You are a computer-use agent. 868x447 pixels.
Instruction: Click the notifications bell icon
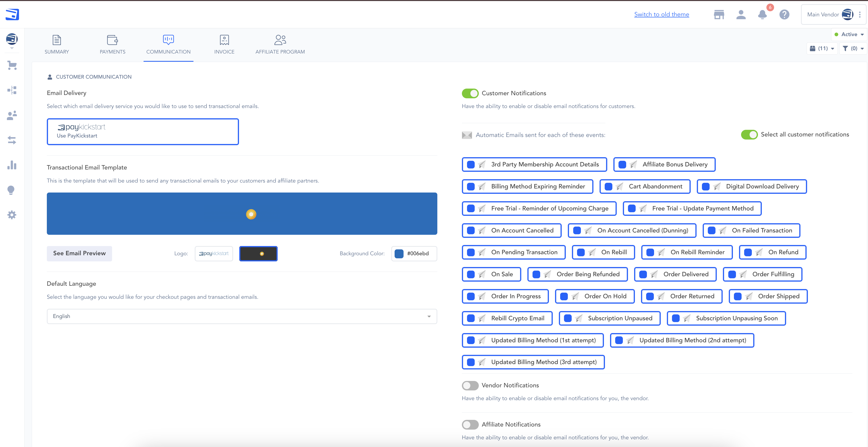coord(762,15)
